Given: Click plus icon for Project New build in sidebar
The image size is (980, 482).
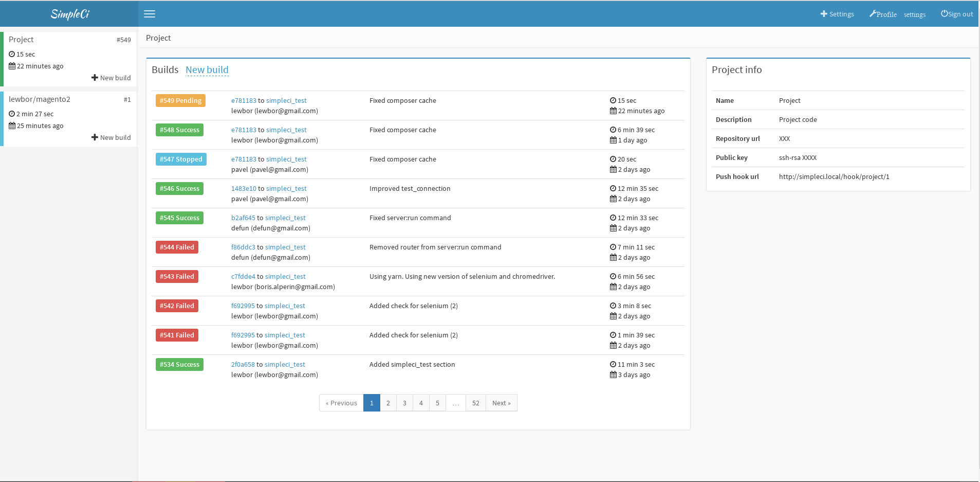Looking at the screenshot, I should click(95, 78).
